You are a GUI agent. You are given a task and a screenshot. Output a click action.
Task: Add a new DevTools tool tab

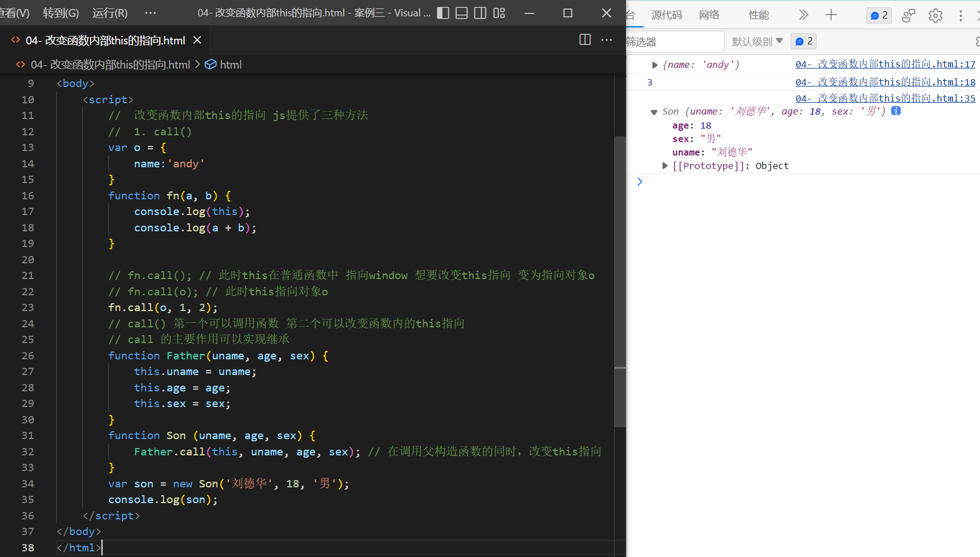coord(831,15)
